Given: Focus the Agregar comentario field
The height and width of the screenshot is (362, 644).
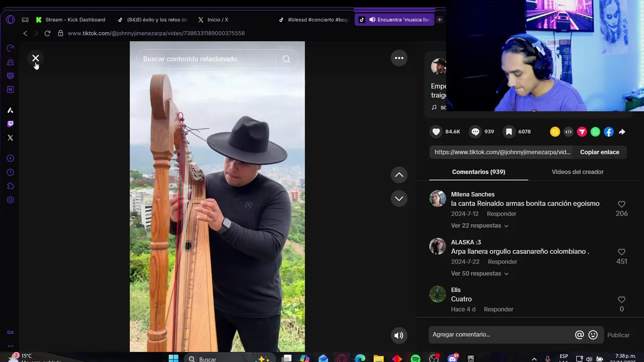Looking at the screenshot, I should [502, 335].
